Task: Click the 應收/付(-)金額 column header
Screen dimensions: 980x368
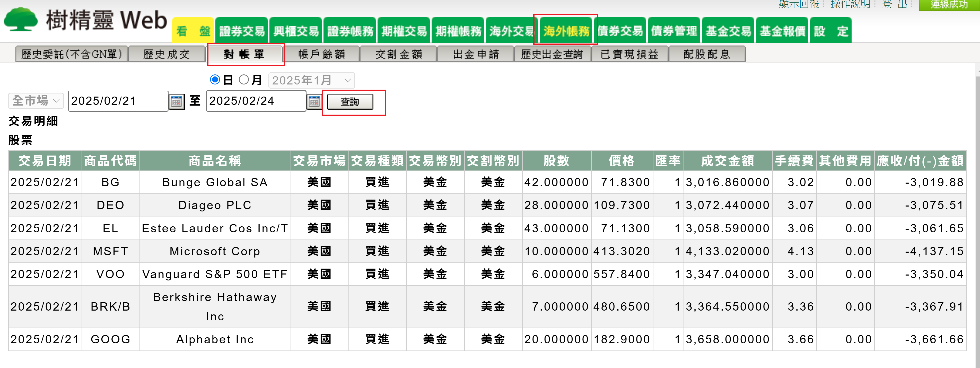Action: (x=920, y=161)
